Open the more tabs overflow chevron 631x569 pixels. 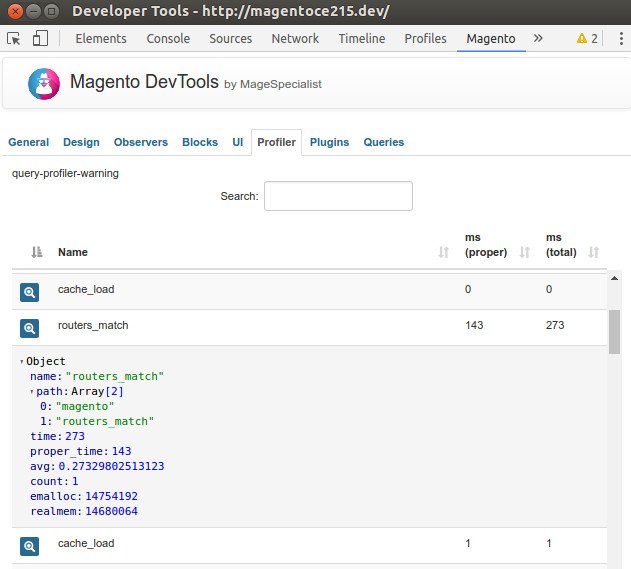[x=538, y=39]
